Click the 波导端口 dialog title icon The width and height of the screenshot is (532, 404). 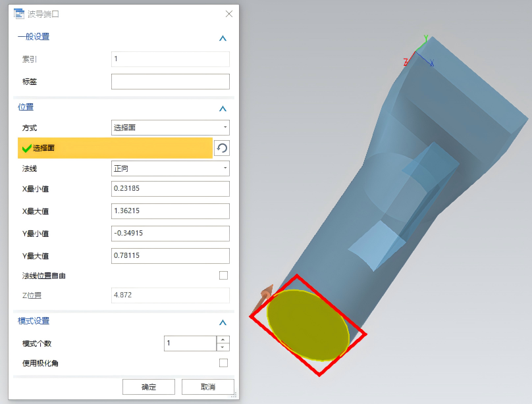[19, 14]
